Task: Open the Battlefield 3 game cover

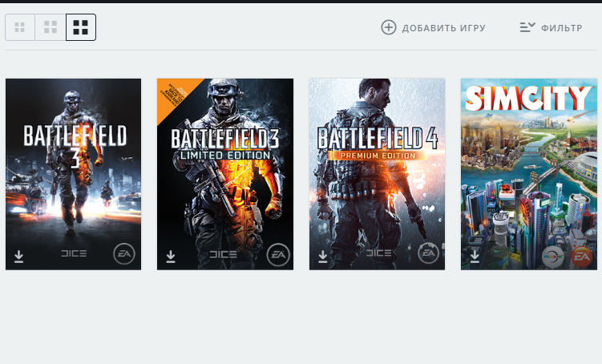Action: (73, 174)
